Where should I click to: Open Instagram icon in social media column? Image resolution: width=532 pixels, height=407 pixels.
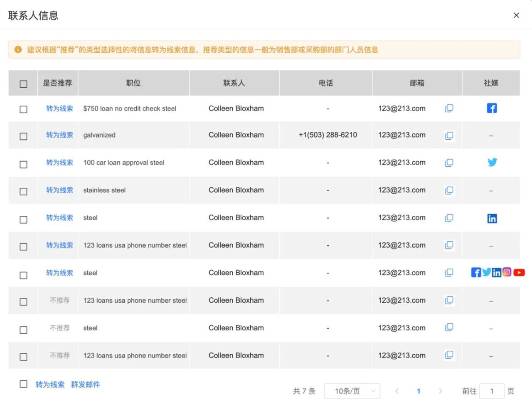tap(507, 272)
